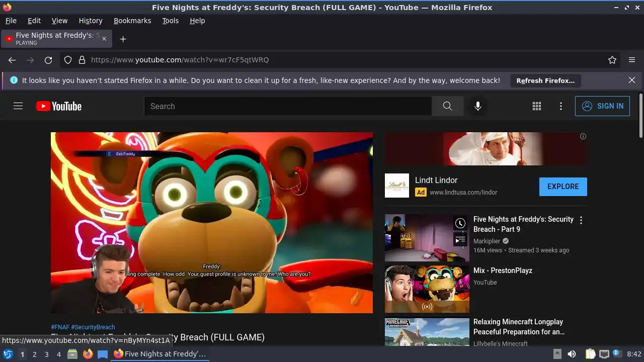
Task: Launch Firefox from the taskbar launcher
Action: (x=88, y=354)
